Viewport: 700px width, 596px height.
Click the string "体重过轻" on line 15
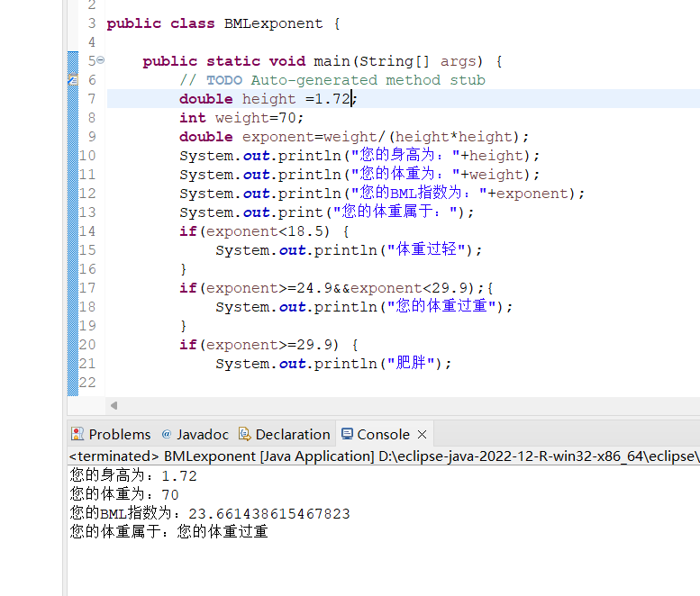point(427,249)
